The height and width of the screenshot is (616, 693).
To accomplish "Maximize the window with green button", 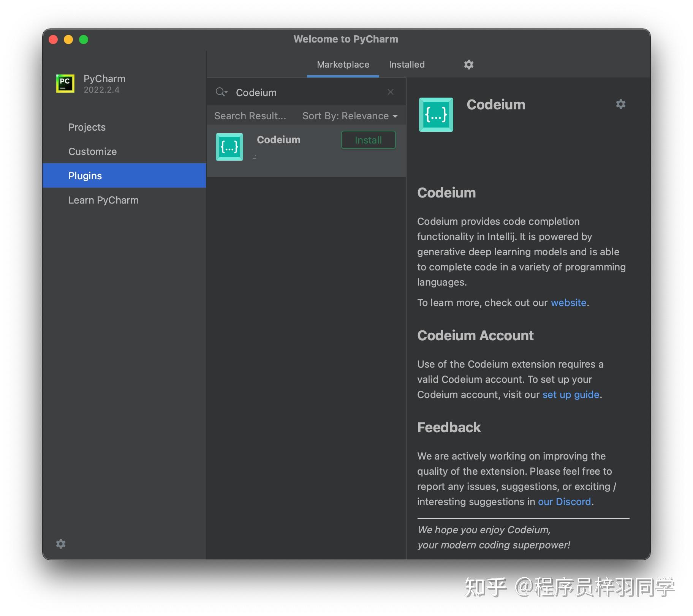I will [x=84, y=39].
